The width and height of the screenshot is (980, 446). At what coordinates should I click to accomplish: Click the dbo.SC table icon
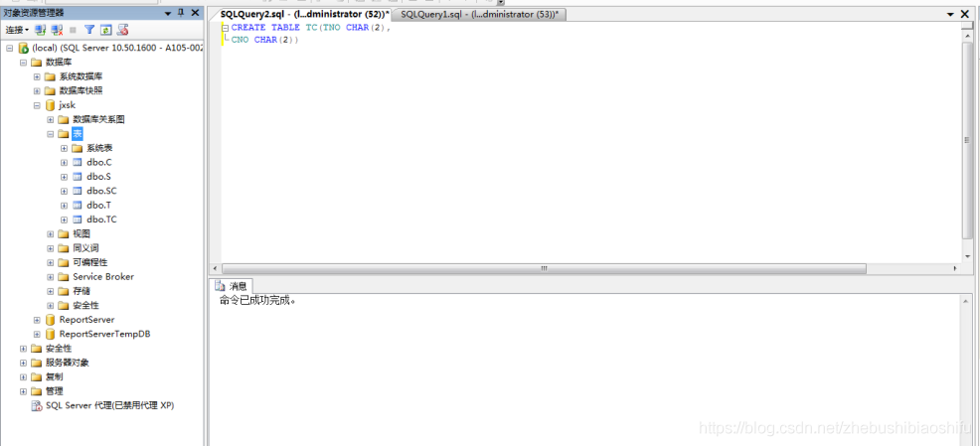pyautogui.click(x=78, y=191)
